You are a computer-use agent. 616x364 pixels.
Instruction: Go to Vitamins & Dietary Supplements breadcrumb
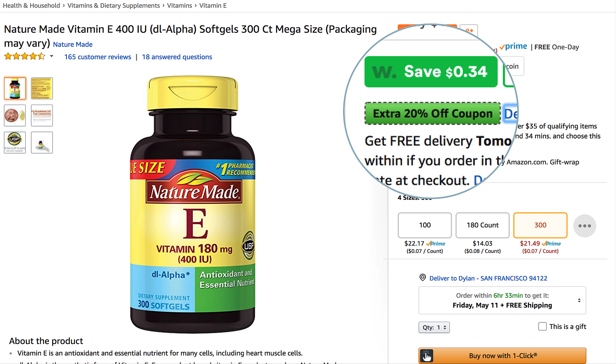click(x=114, y=5)
